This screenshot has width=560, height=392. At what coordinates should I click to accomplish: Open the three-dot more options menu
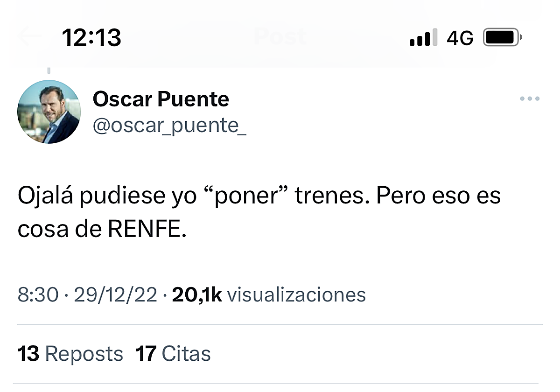(x=530, y=98)
